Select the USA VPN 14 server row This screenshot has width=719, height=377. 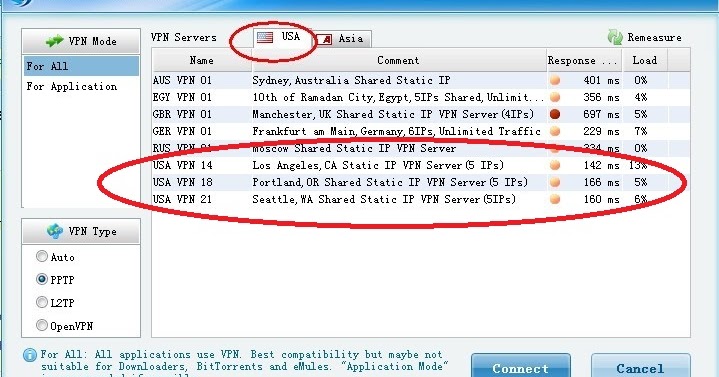coord(421,165)
